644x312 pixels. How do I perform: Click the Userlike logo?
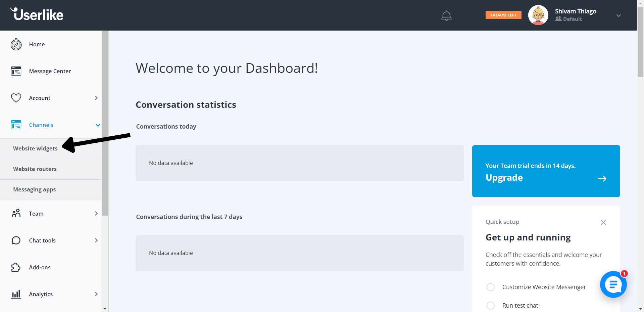(37, 14)
